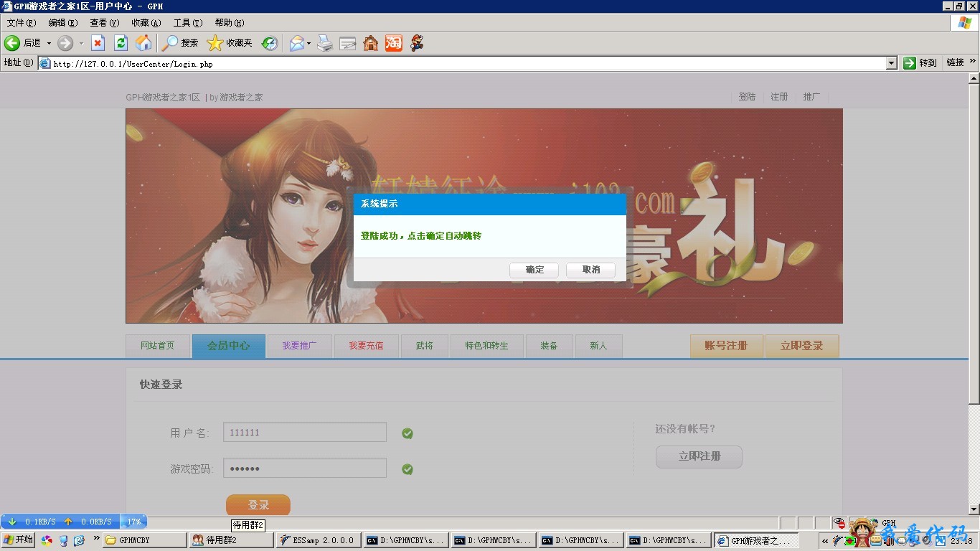Click the green check beside the username field
This screenshot has height=551, width=980.
pyautogui.click(x=407, y=433)
